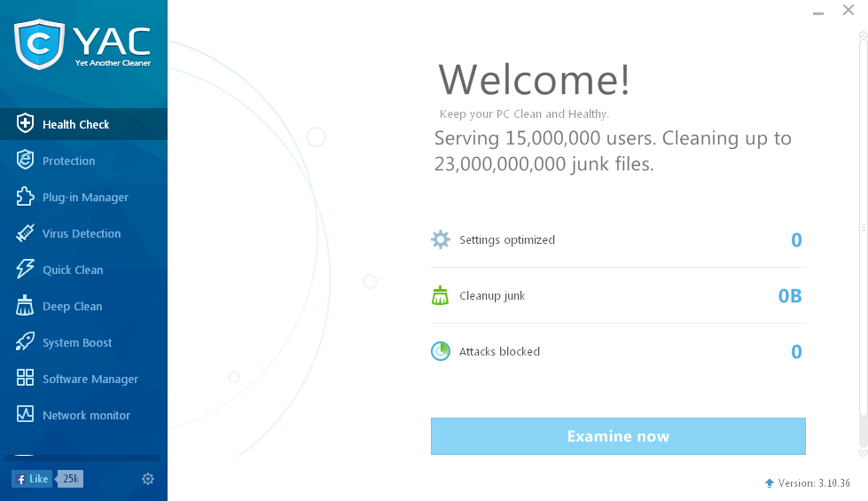Click the green Cleanup junk brush icon

pos(440,295)
